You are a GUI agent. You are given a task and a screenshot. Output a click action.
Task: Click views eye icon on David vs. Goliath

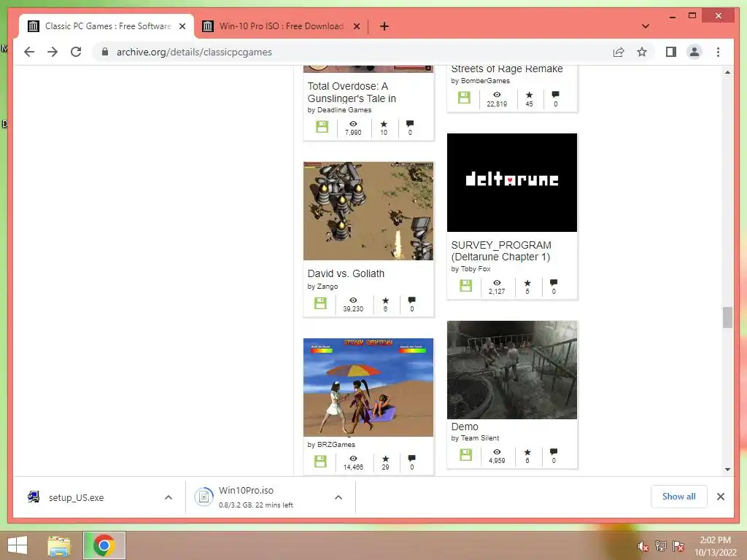(x=353, y=300)
